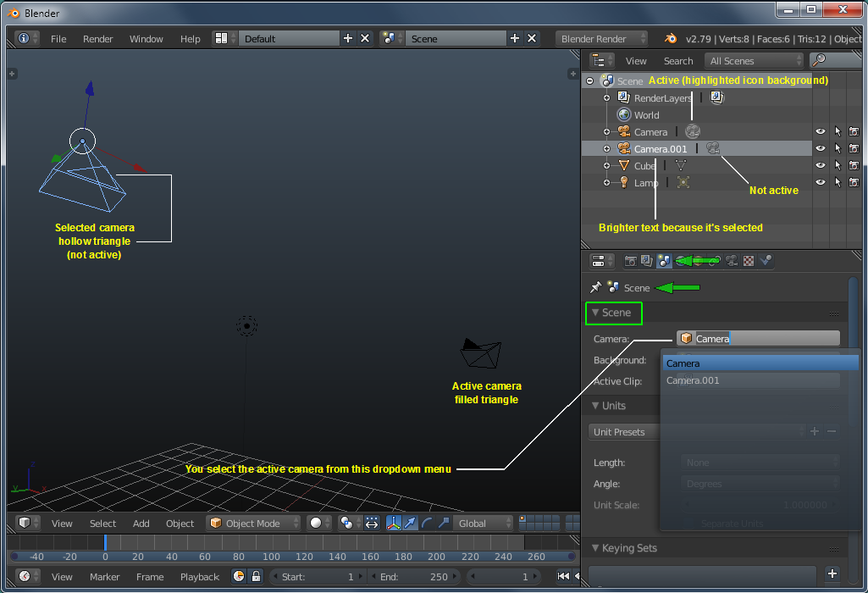Open the Outliner editor type selector icon
This screenshot has height=593, width=868.
pyautogui.click(x=602, y=60)
